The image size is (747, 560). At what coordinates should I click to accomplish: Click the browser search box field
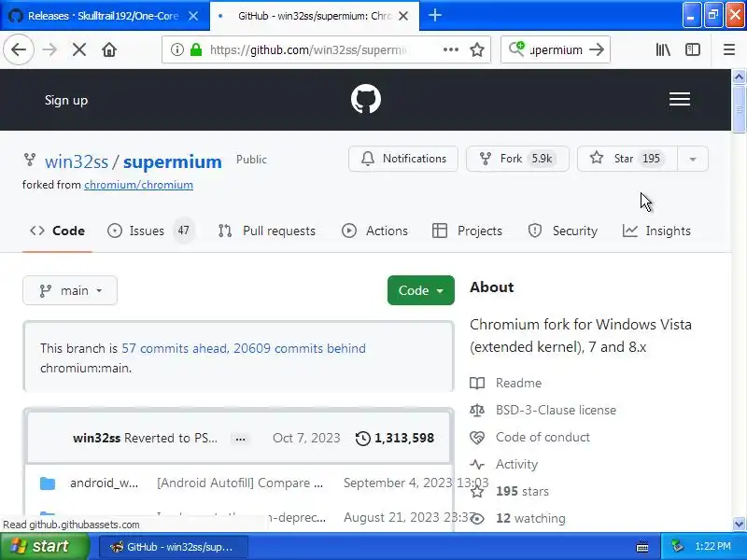[x=556, y=49]
